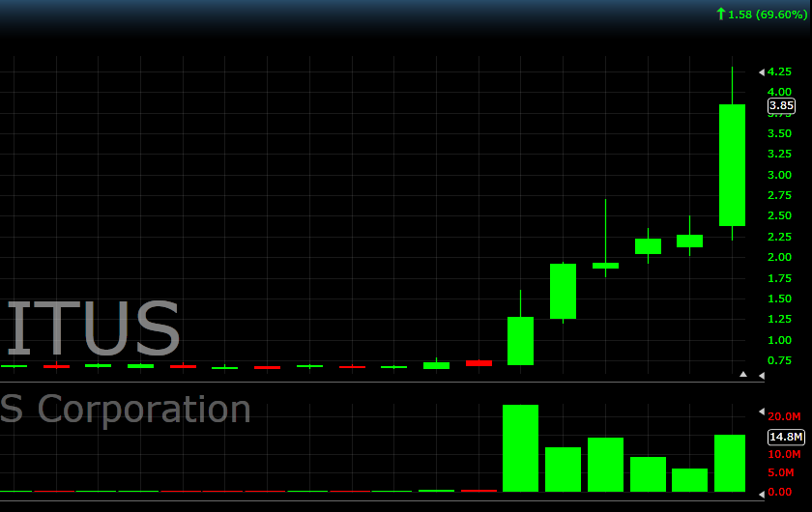Click the 3.25 price axis label
The width and height of the screenshot is (812, 512).
[x=779, y=154]
